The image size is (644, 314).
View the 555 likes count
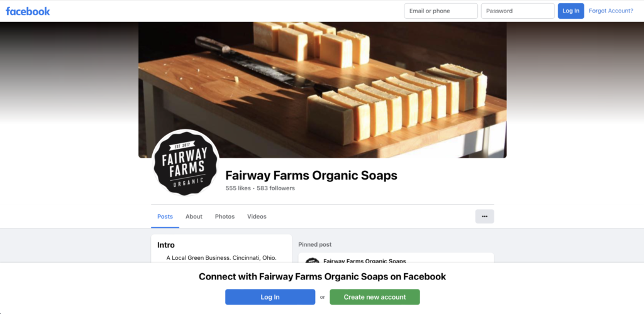coord(238,188)
